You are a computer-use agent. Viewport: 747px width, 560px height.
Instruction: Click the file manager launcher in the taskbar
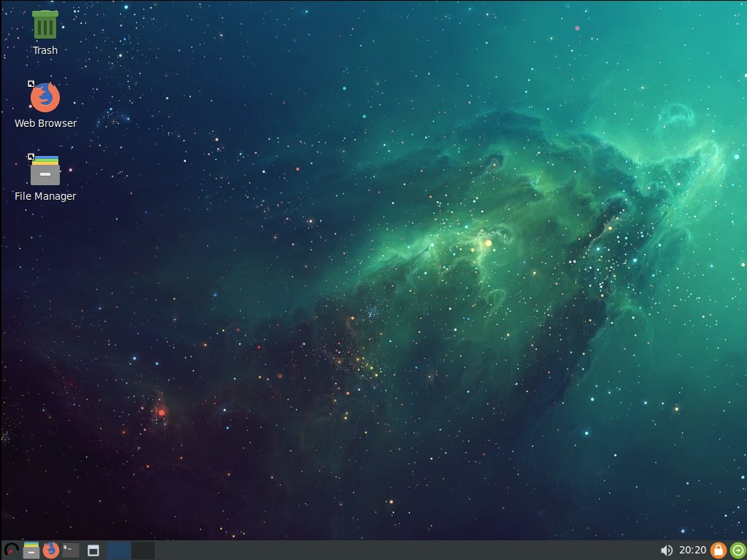tap(31, 551)
